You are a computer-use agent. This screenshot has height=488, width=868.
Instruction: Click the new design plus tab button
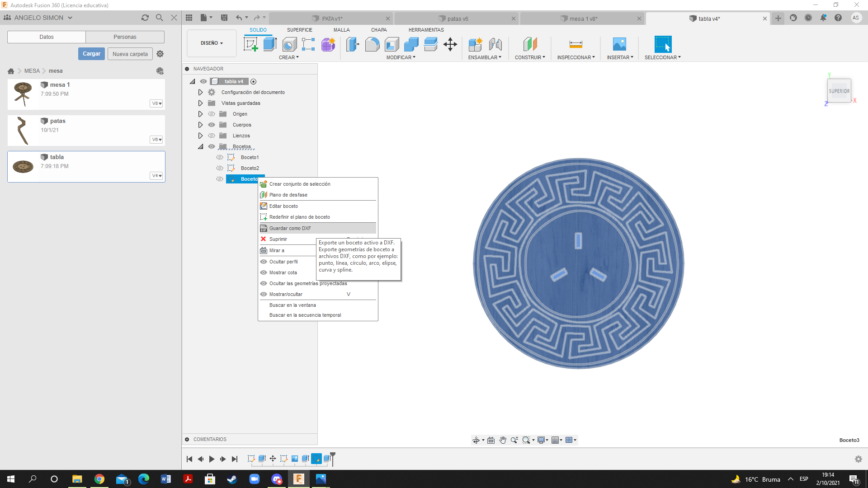click(x=778, y=18)
